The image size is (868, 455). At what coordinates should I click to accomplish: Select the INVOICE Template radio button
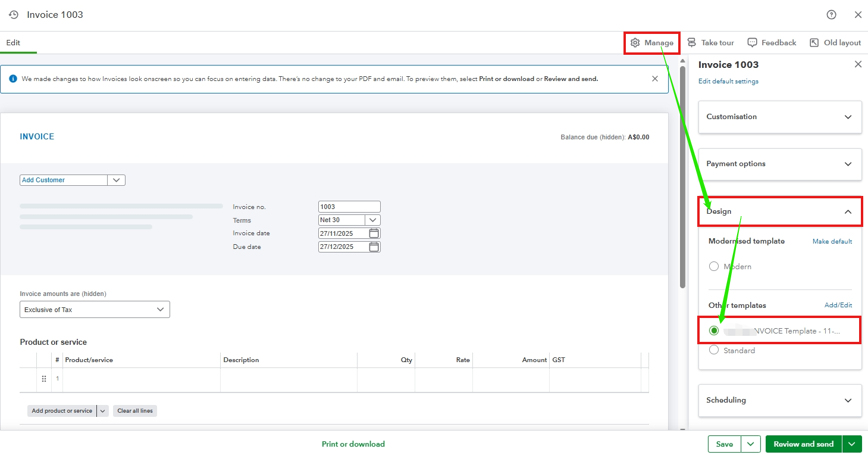(x=714, y=331)
